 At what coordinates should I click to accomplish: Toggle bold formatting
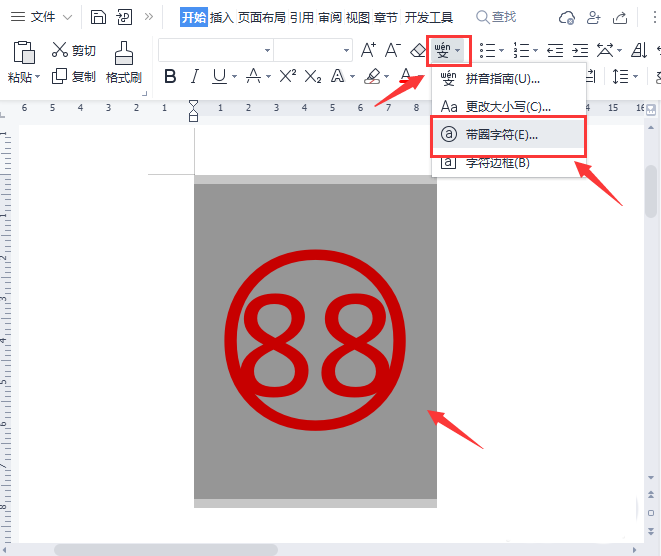coord(170,76)
